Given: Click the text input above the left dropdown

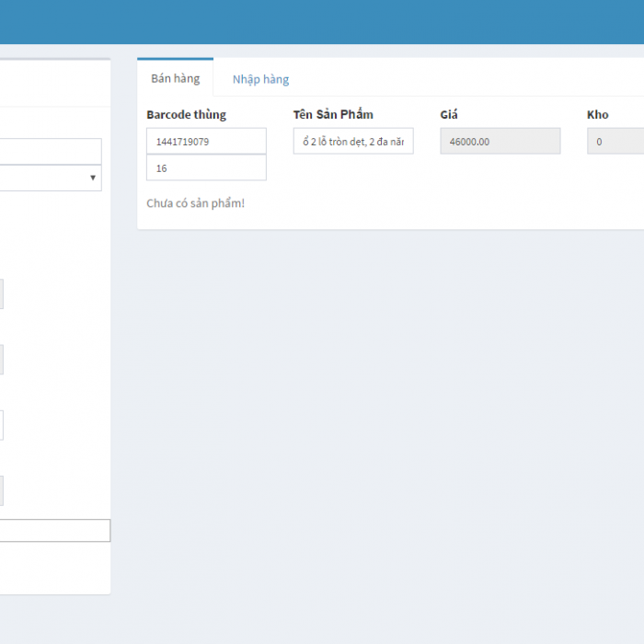Looking at the screenshot, I should pos(51,151).
